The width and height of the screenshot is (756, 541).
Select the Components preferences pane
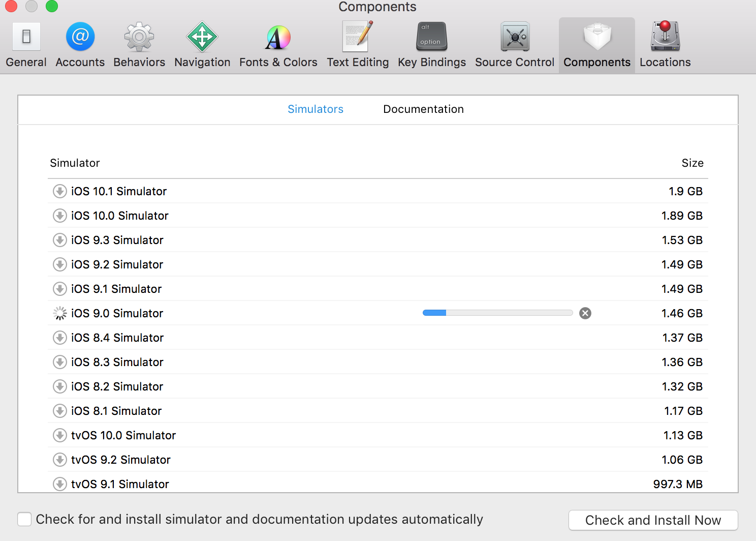(597, 45)
